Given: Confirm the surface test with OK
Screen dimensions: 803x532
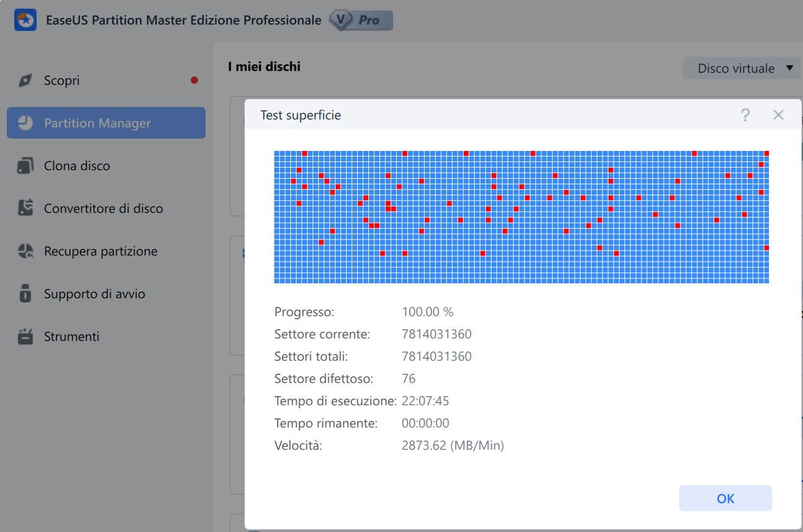Looking at the screenshot, I should pos(725,499).
